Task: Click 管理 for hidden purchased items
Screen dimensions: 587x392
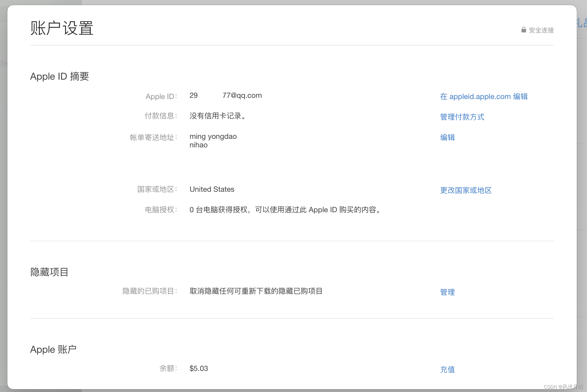Action: coord(447,292)
